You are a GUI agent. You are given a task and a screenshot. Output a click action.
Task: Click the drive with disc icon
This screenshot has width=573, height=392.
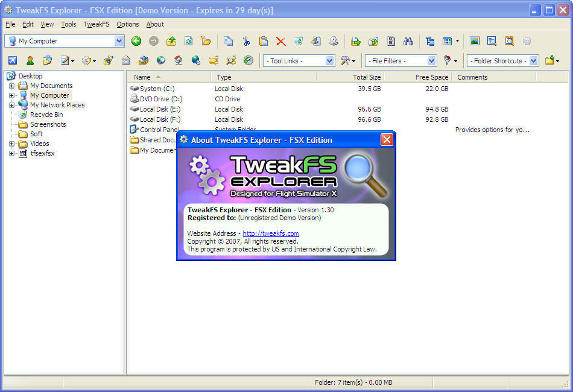(334, 41)
